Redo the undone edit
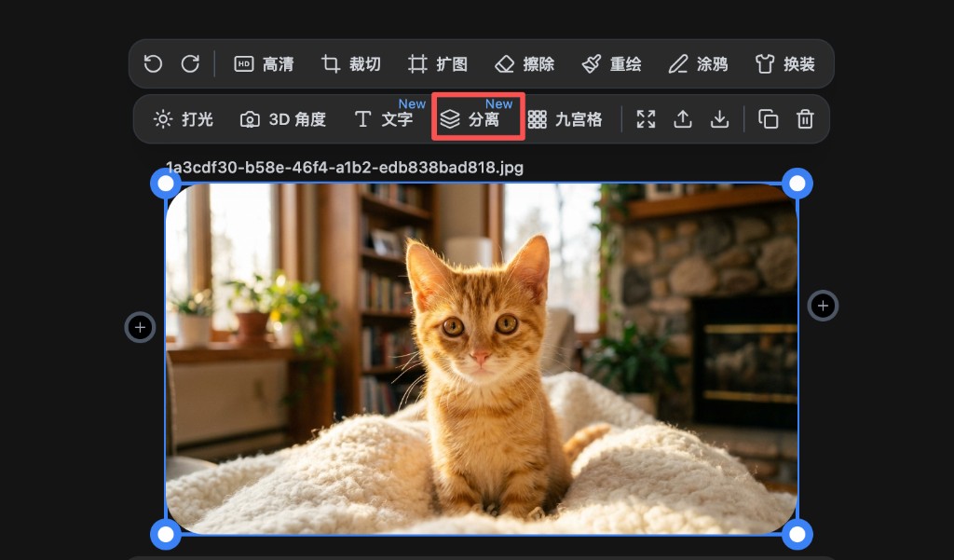The image size is (954, 560). pos(191,63)
